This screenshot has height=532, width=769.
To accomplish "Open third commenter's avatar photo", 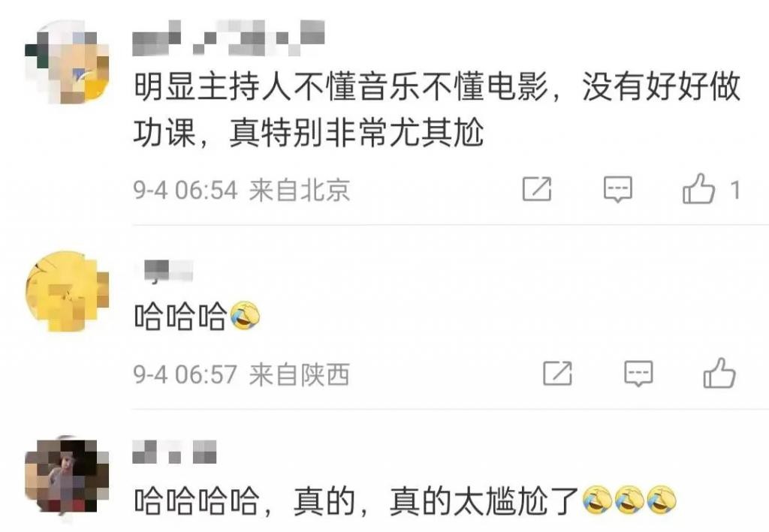I will (67, 476).
